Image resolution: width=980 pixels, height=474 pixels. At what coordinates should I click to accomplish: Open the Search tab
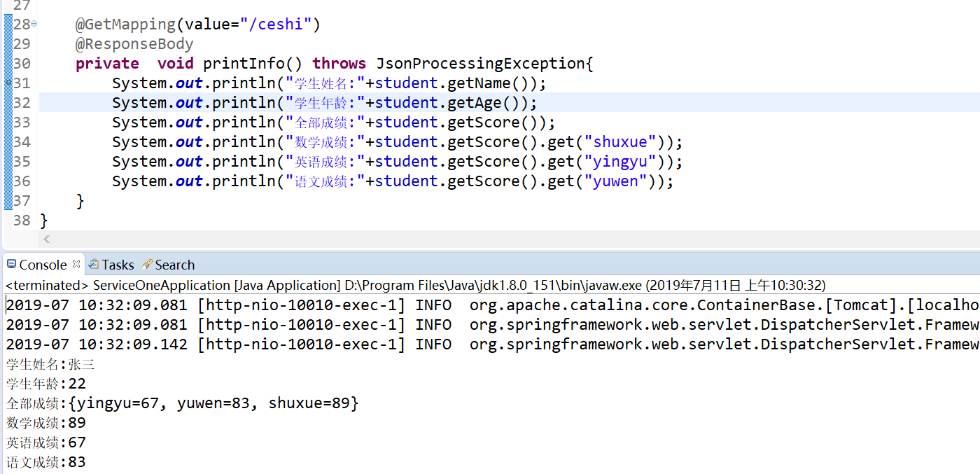coord(168,265)
